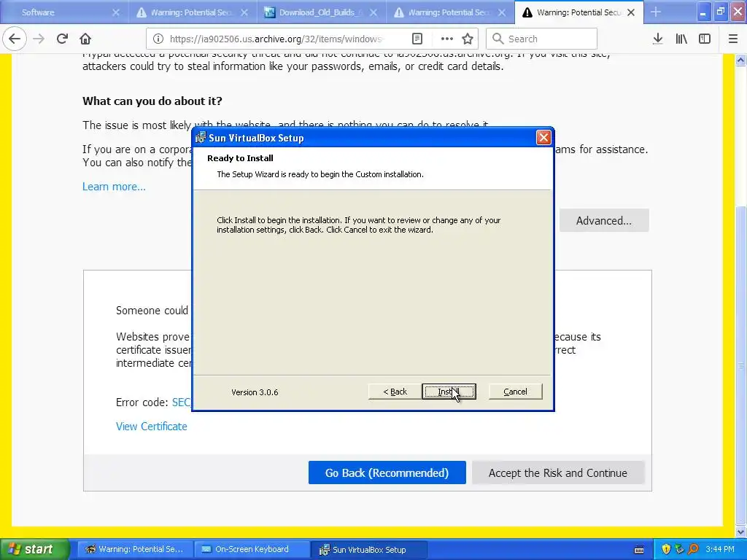Screen dimensions: 747x560
Task: Open the library icon in toolbar
Action: click(x=681, y=39)
